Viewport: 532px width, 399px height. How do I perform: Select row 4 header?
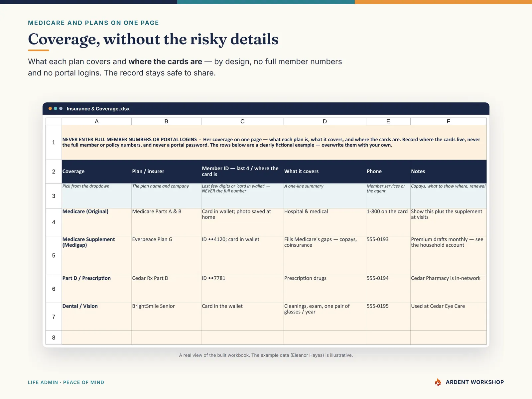(x=54, y=222)
